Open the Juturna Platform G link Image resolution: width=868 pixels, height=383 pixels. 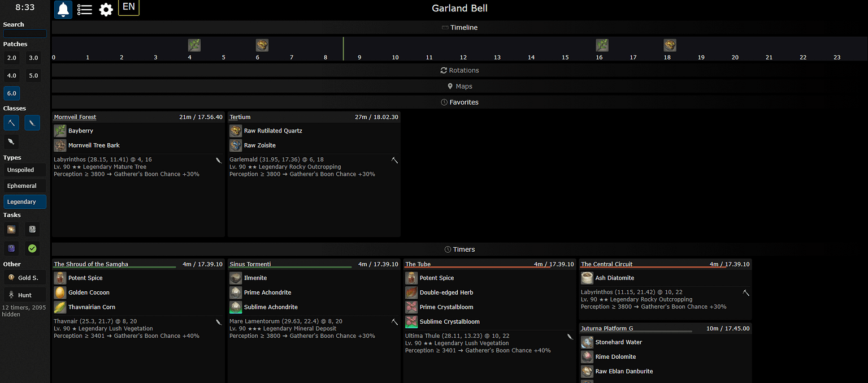607,329
